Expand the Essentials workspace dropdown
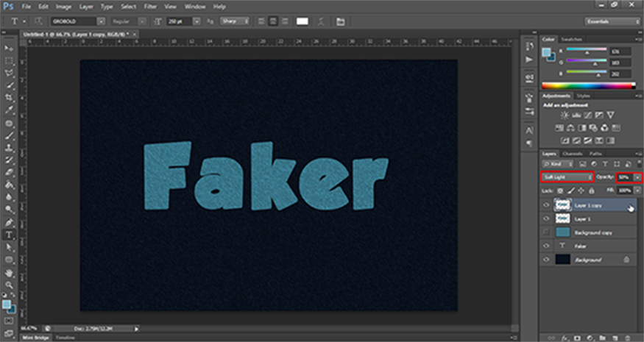The image size is (644, 342). point(612,21)
